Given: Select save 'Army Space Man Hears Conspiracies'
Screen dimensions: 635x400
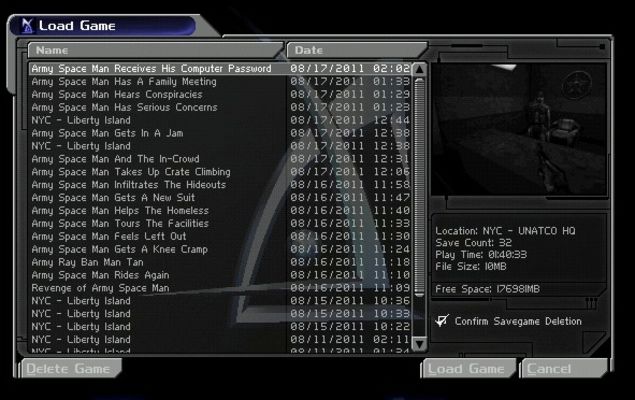Looking at the screenshot, I should pyautogui.click(x=220, y=94).
